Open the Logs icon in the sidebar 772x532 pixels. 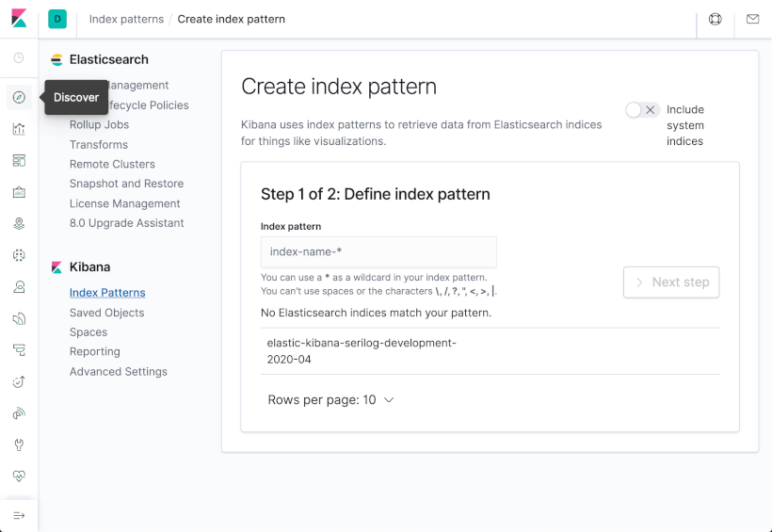(x=19, y=318)
